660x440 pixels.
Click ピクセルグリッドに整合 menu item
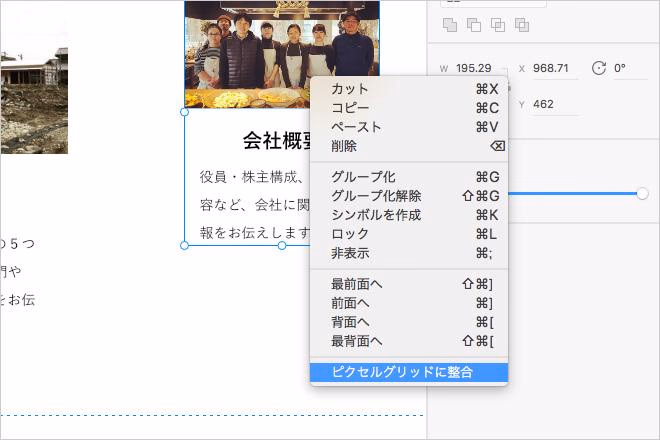pos(402,372)
